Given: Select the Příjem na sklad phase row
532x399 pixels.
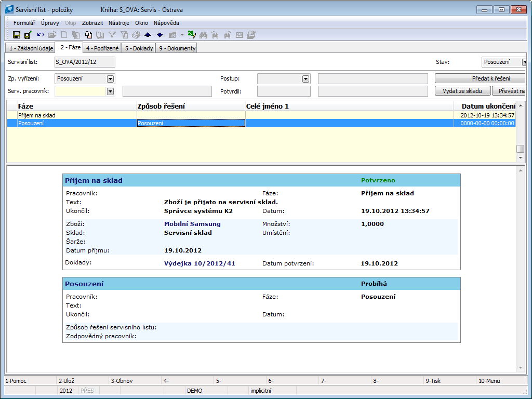Looking at the screenshot, I should click(x=36, y=115).
